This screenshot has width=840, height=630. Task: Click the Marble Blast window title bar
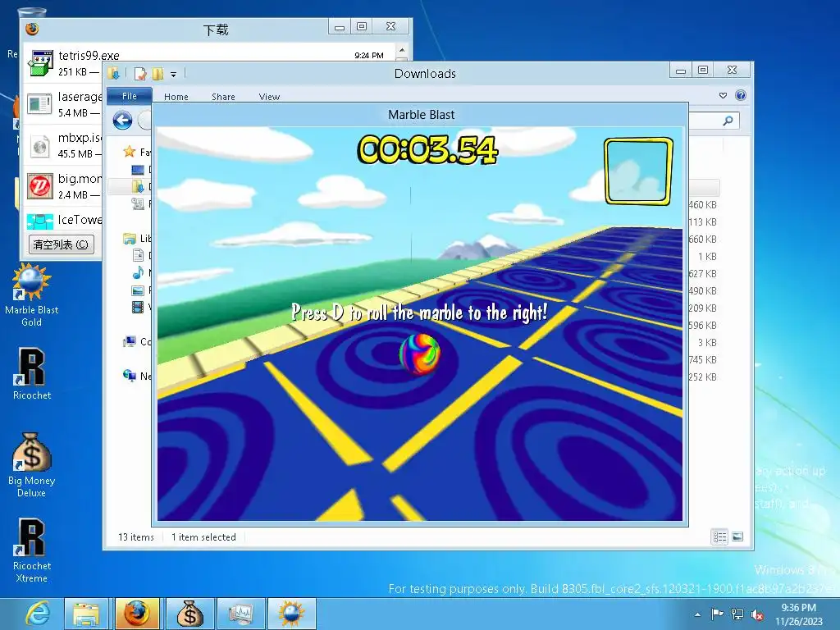click(421, 115)
